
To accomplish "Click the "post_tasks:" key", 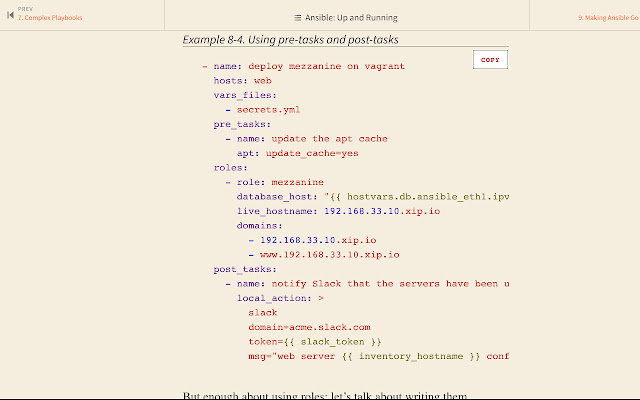I will tap(245, 269).
